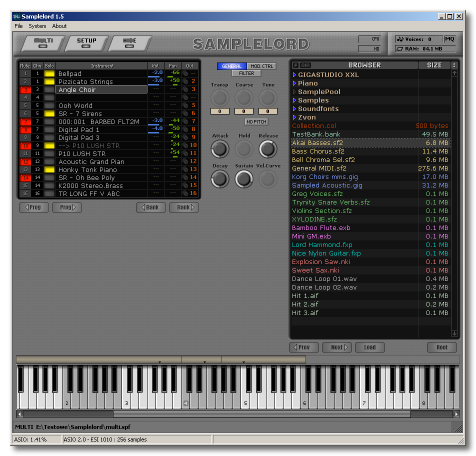Expand the GIGASTUDIO XXL folder
Screen dimensions: 476x456
coord(294,75)
